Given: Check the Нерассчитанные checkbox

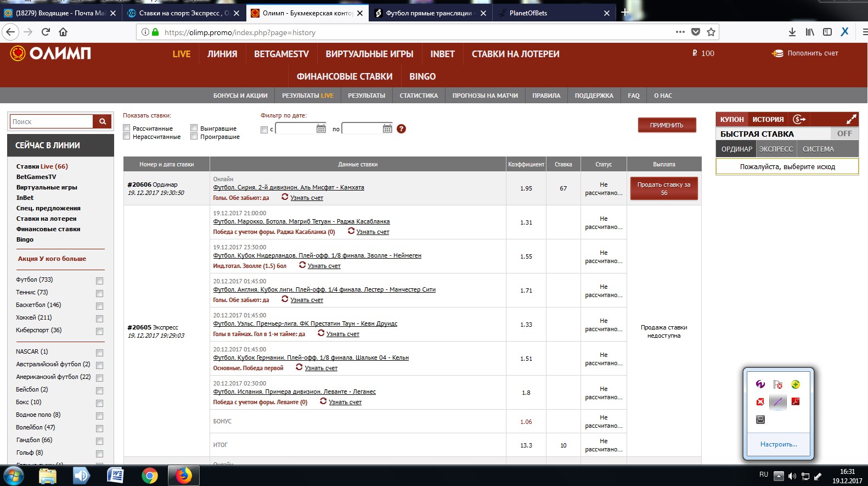Looking at the screenshot, I should click(127, 136).
